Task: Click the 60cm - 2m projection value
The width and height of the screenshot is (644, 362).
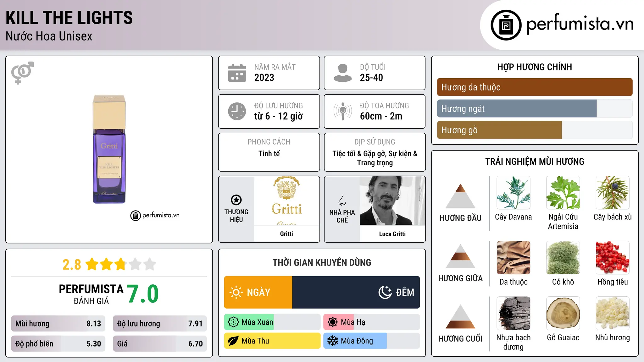Action: pyautogui.click(x=381, y=116)
